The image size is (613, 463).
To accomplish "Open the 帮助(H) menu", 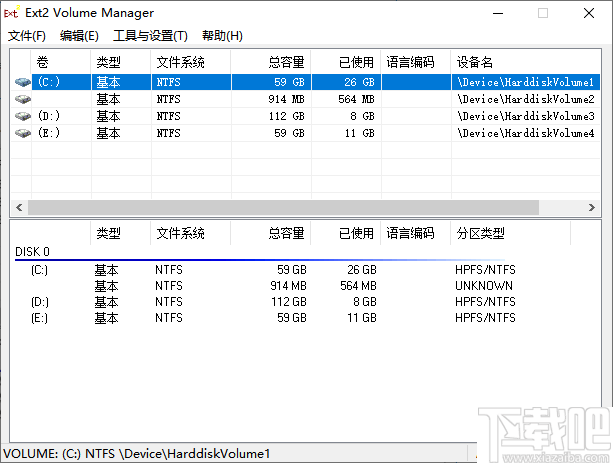I will [222, 36].
